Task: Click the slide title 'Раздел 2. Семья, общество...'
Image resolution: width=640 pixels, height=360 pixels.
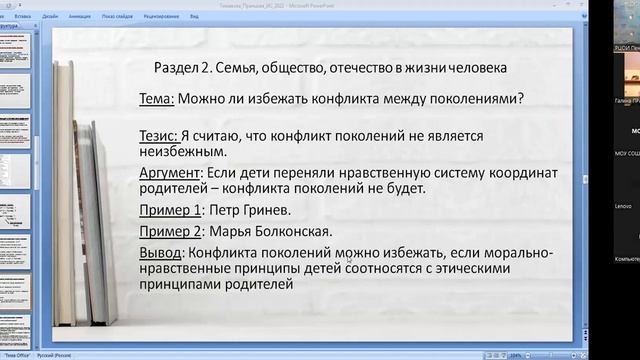Action: (330, 67)
